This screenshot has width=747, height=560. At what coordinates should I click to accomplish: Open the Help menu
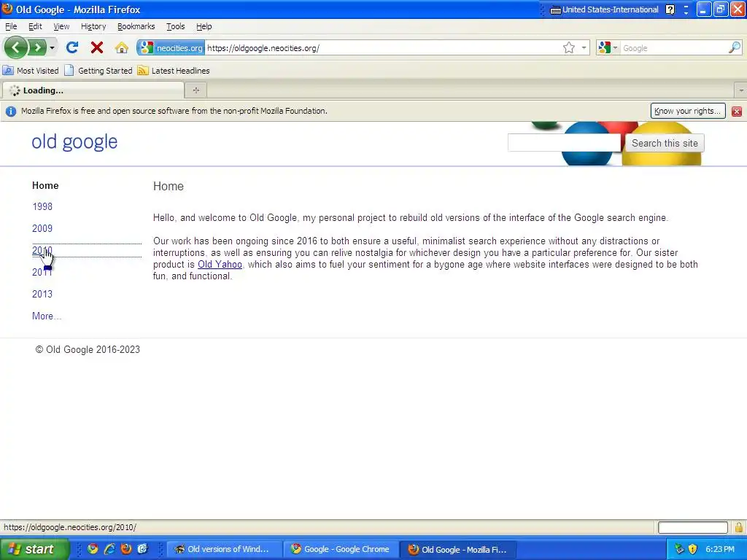click(204, 27)
